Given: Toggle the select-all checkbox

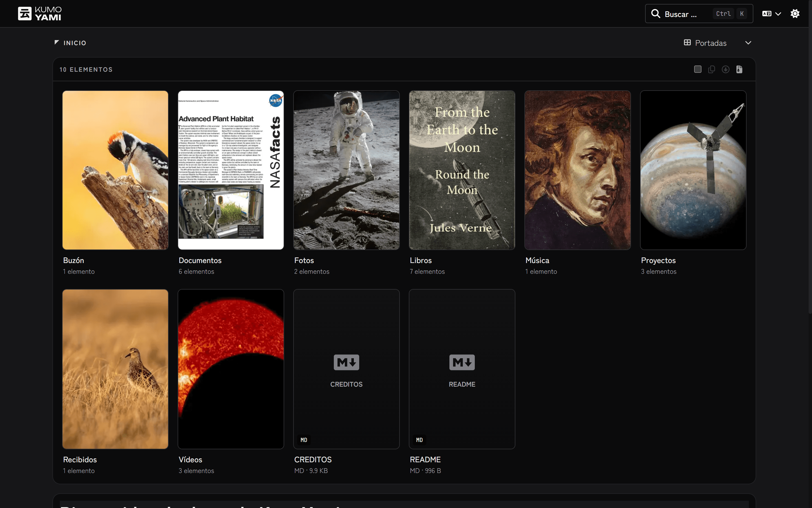Looking at the screenshot, I should (698, 69).
